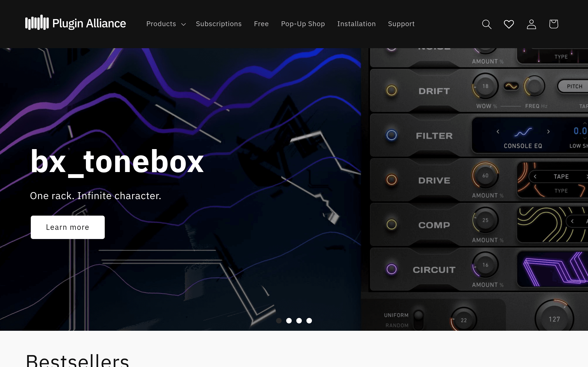Click the CONSOLE EQ curve icon
This screenshot has width=588, height=367.
(x=523, y=132)
